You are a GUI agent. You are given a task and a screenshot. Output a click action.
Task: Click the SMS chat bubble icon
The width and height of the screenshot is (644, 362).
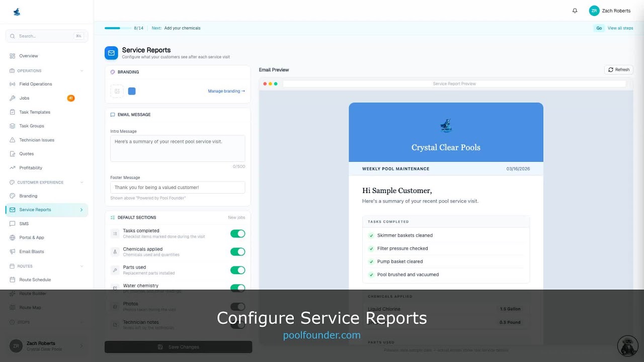[x=13, y=224]
